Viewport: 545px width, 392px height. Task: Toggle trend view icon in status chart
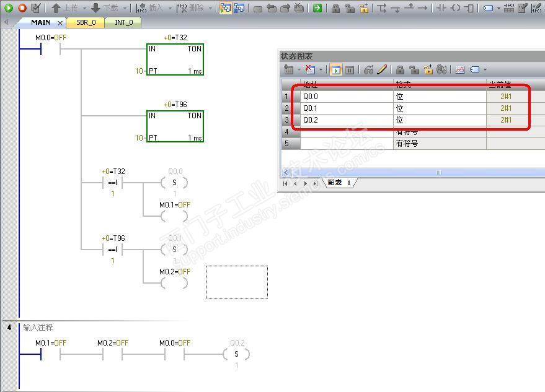pos(460,70)
